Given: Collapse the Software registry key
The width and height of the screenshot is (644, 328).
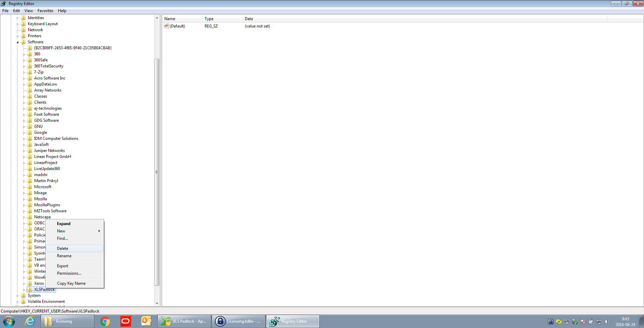Looking at the screenshot, I should [x=17, y=42].
